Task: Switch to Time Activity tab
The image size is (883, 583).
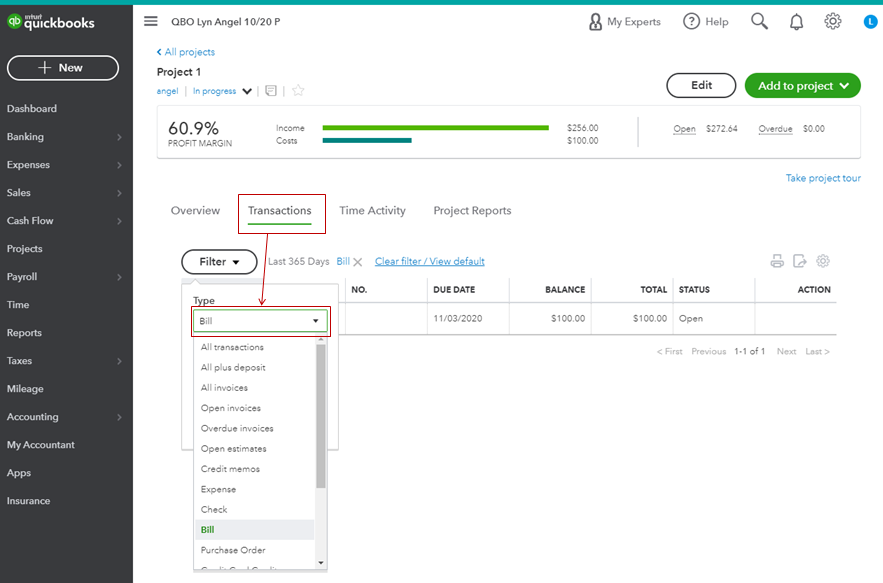Action: [x=372, y=211]
